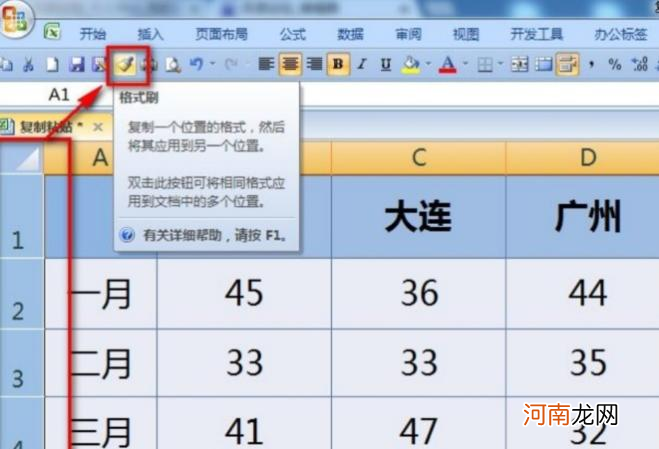The height and width of the screenshot is (449, 659).
Task: Select column D header
Action: pyautogui.click(x=588, y=158)
